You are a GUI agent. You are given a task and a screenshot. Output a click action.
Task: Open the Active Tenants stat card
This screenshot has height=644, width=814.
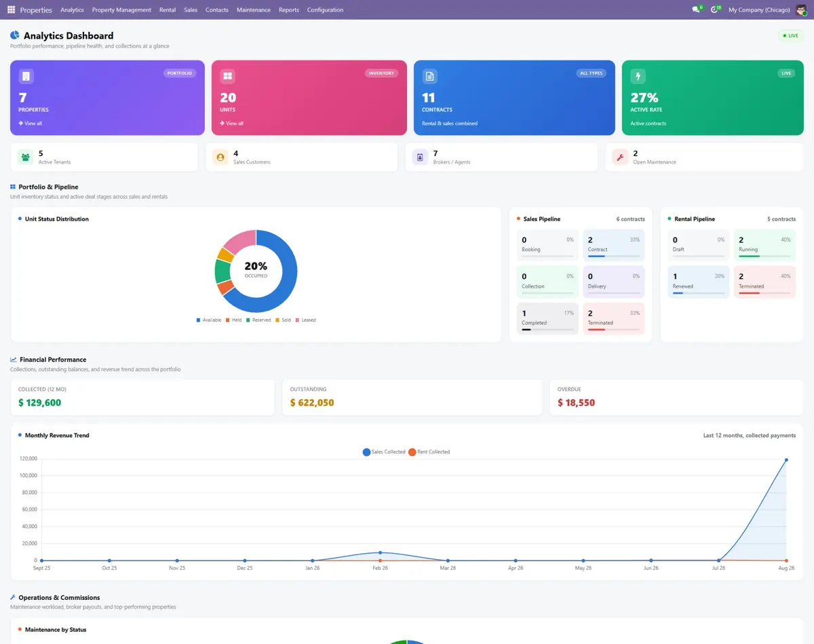[x=104, y=157]
